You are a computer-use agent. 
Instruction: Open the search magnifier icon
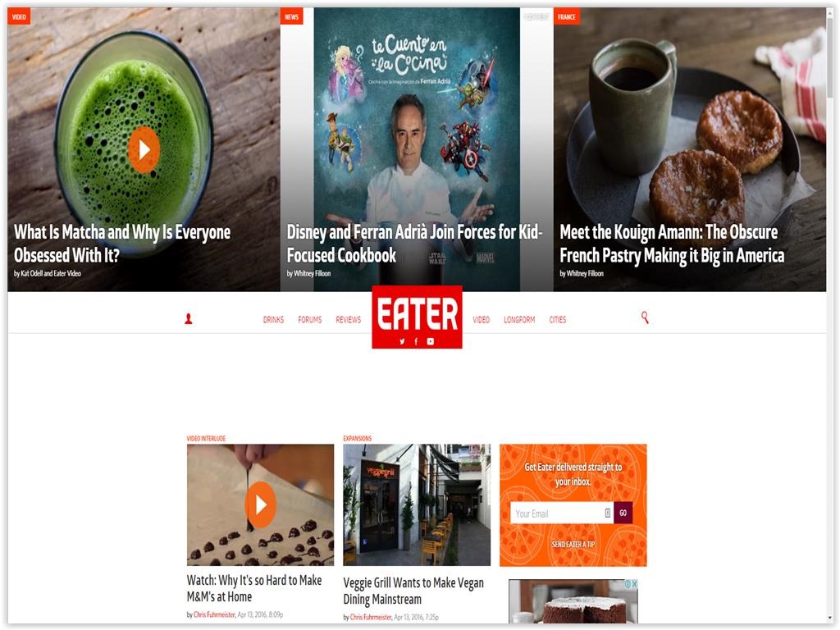click(645, 317)
